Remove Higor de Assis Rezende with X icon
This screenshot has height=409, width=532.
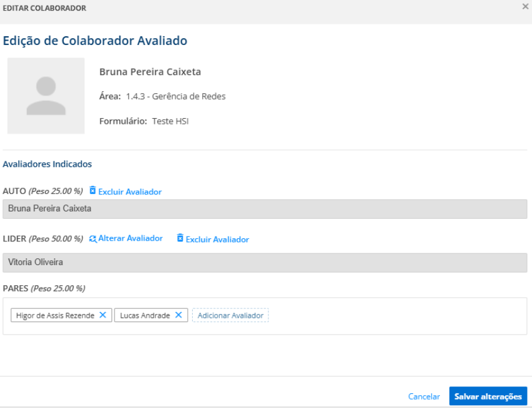click(x=103, y=315)
